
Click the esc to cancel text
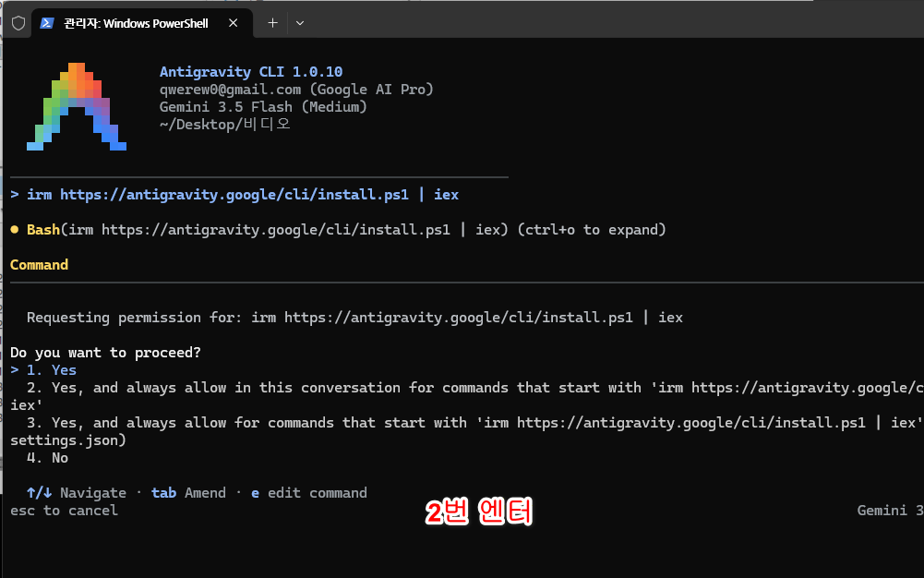point(64,511)
